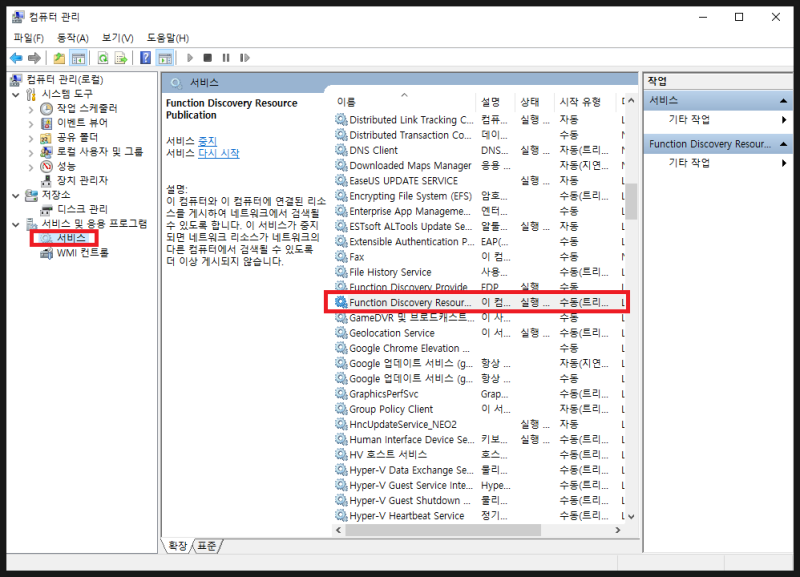Collapse the 서비스 actions section arrow
The width and height of the screenshot is (800, 577).
click(783, 101)
